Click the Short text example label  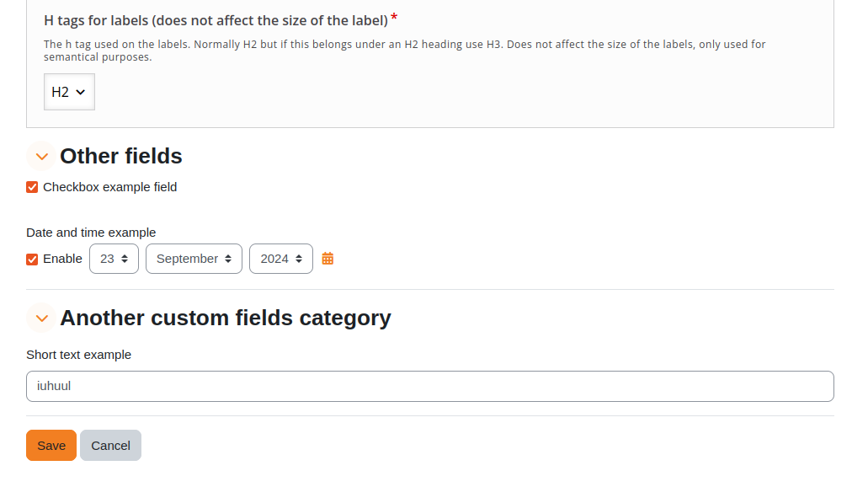(x=78, y=355)
